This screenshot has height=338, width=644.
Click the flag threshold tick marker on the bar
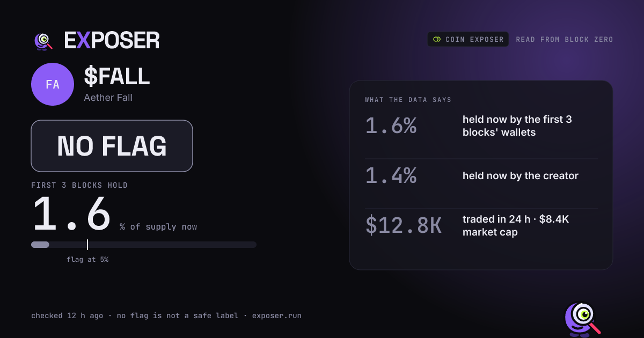(87, 245)
